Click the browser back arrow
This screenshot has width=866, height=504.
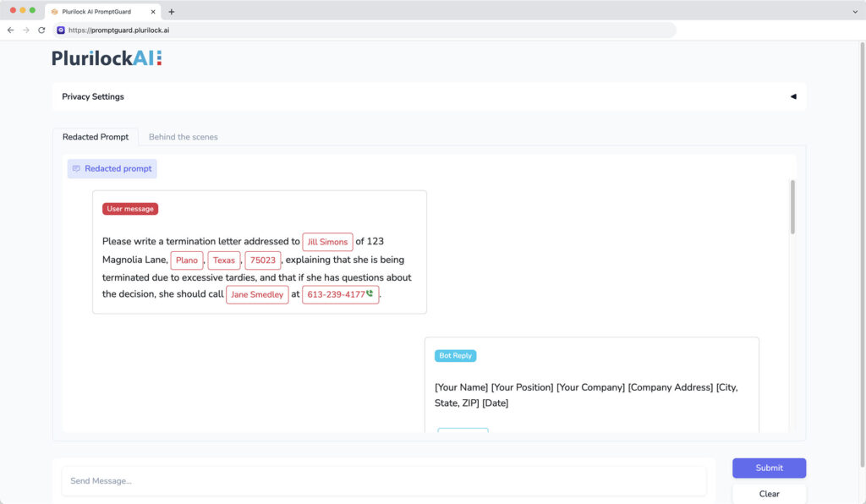coord(10,30)
